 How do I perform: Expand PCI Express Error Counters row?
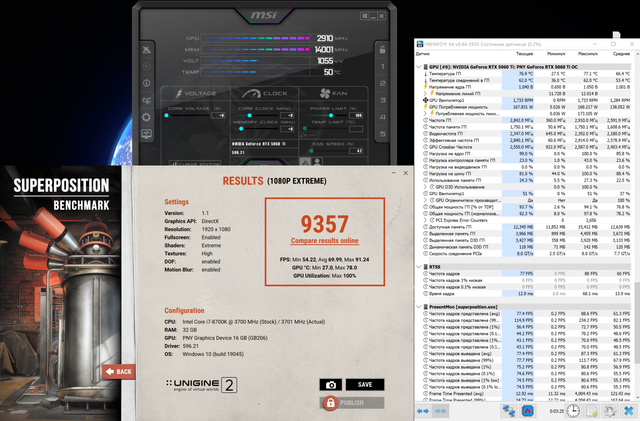[x=426, y=220]
